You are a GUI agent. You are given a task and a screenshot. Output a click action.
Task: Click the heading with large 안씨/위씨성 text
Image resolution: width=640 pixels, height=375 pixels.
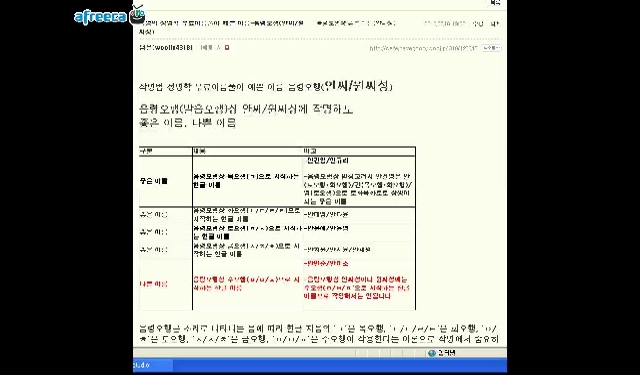click(x=266, y=86)
